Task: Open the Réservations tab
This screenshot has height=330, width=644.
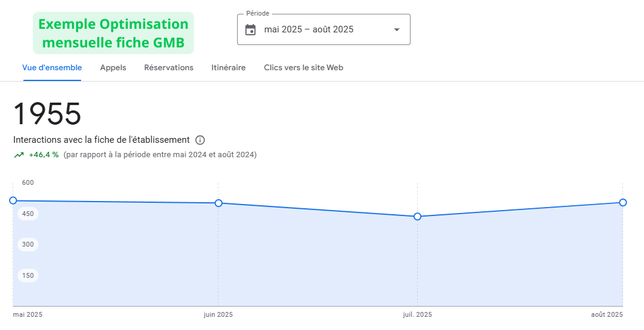Action: point(169,68)
